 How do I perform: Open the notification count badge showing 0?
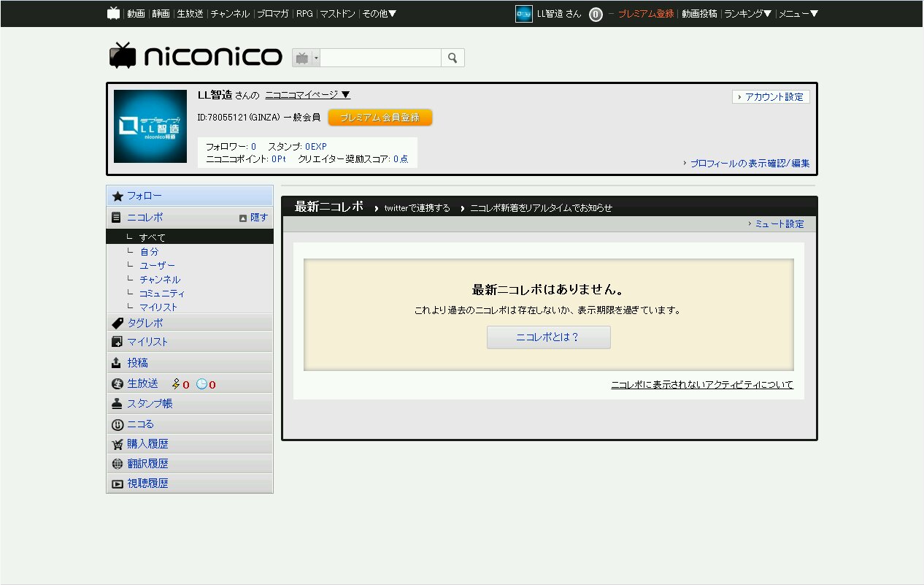click(x=596, y=14)
